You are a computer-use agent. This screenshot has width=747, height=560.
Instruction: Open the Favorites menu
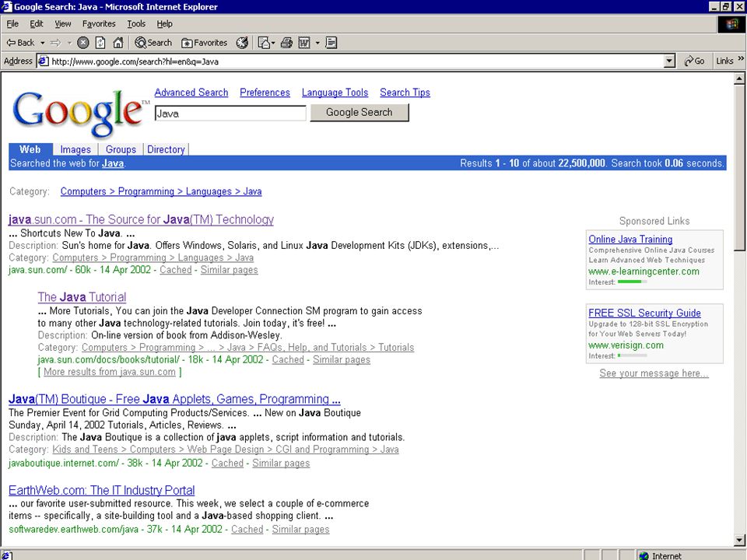(99, 24)
